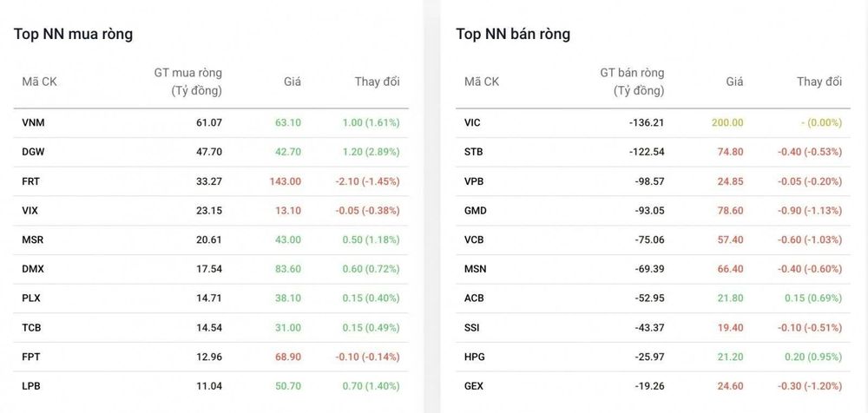868x413 pixels.
Task: Select the 'Top NN mua ròng' heading
Action: [73, 34]
